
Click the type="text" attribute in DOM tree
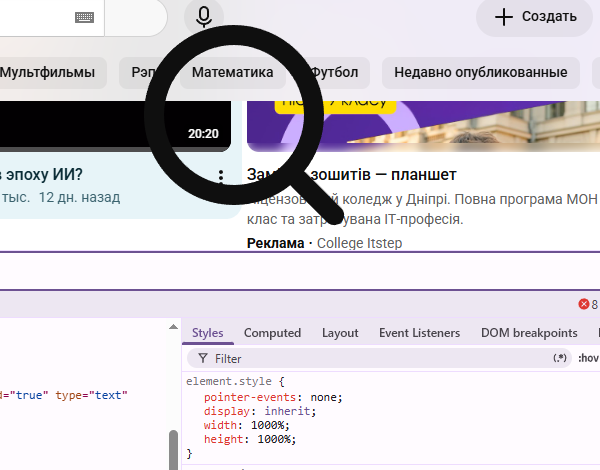tap(91, 395)
